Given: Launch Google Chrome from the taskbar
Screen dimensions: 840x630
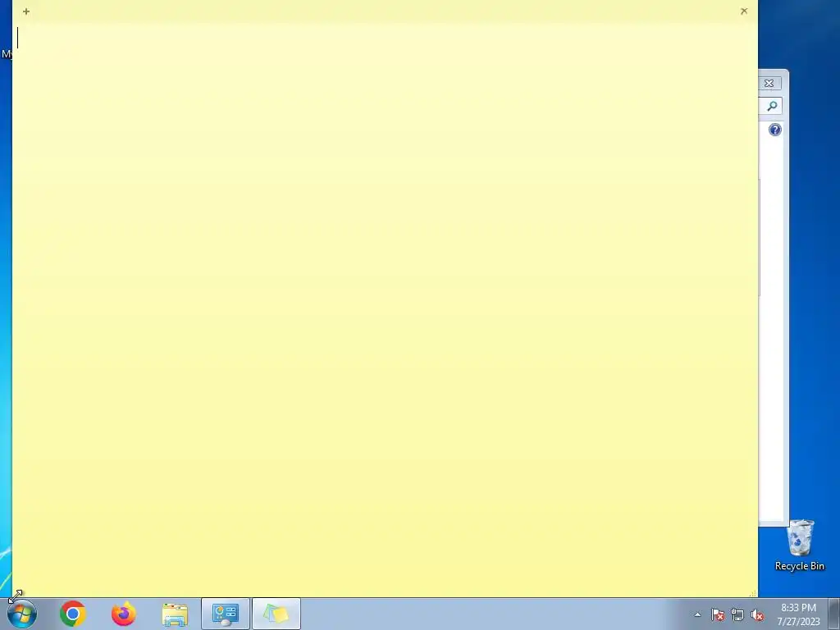Looking at the screenshot, I should point(73,614).
